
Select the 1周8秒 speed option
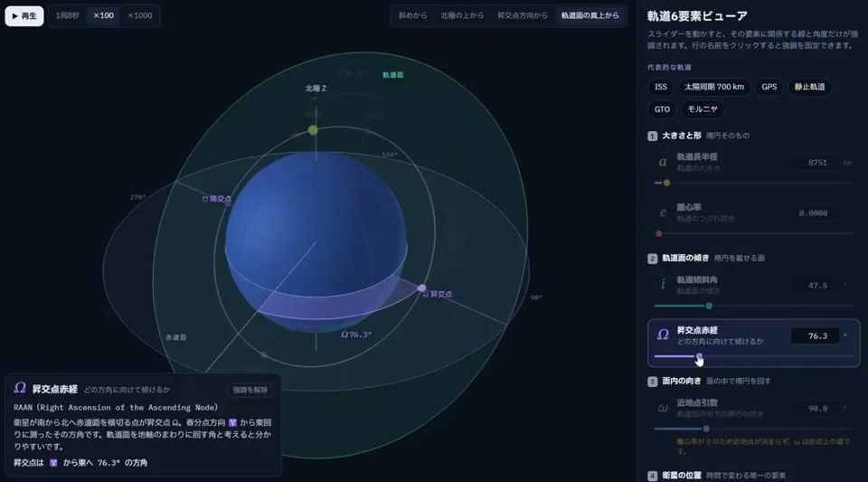pos(68,15)
